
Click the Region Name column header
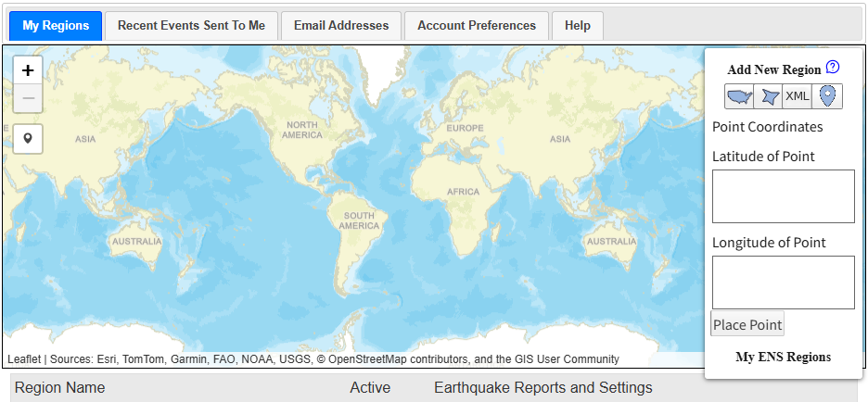(x=59, y=387)
